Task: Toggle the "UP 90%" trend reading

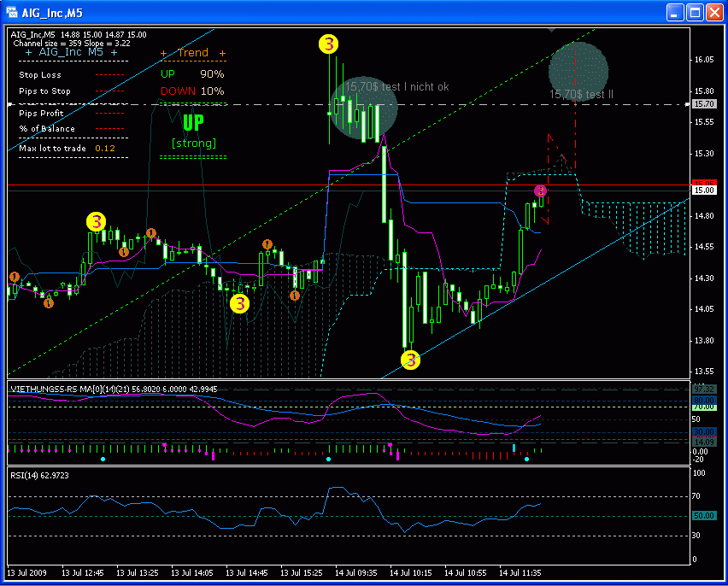Action: [x=192, y=74]
